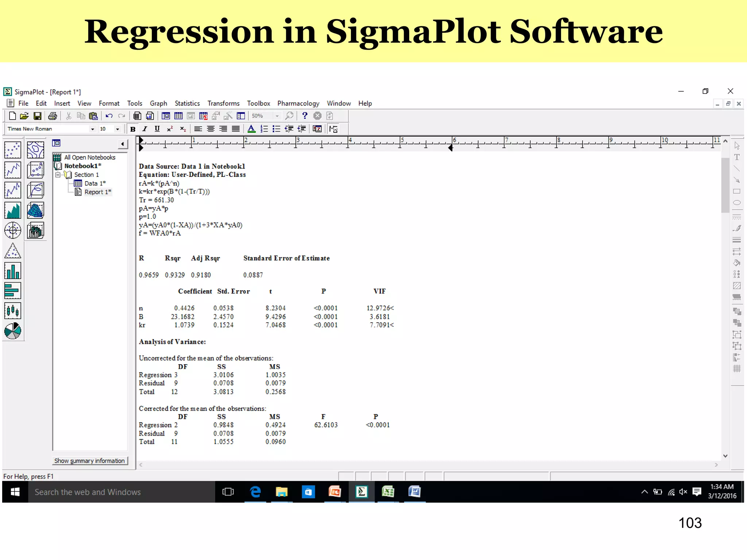This screenshot has height=560, width=747.
Task: Open Excel from the taskbar
Action: pos(388,492)
